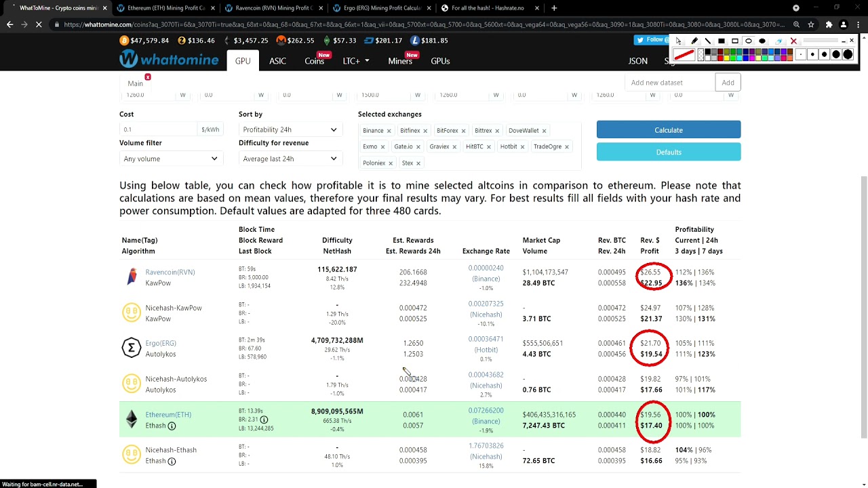Select the filled ellipse shape tool
868x488 pixels.
[762, 41]
